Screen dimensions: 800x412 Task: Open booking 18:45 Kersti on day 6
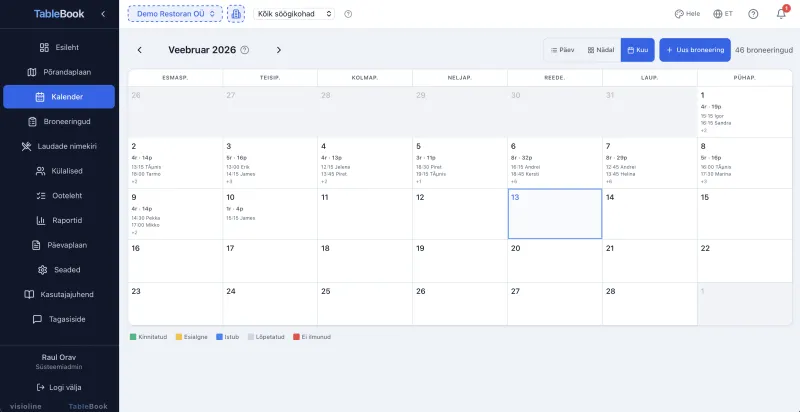526,174
